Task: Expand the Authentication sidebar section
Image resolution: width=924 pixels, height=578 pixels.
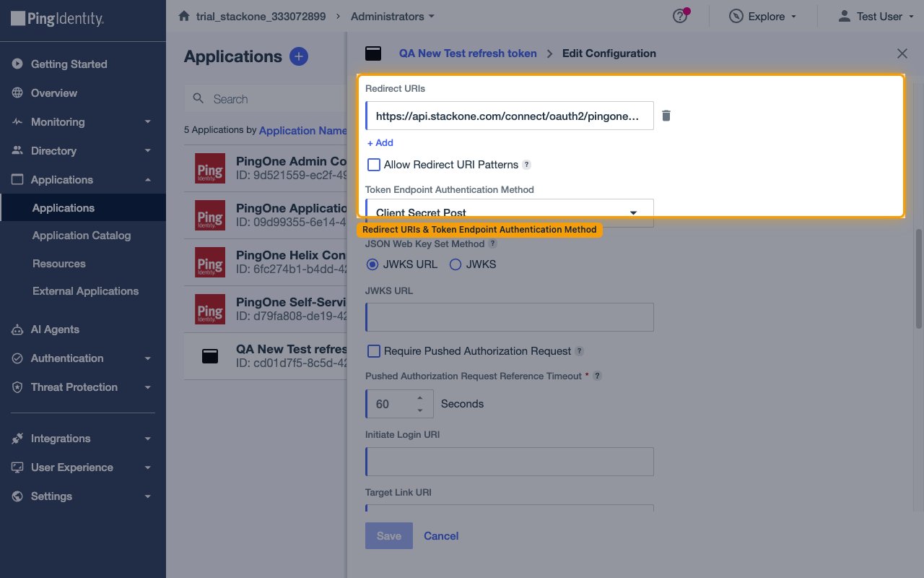Action: 147,358
